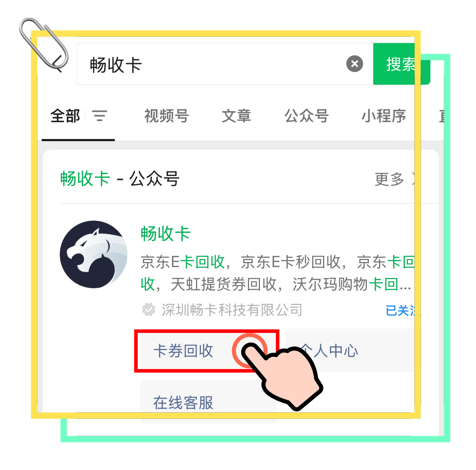Image resolution: width=476 pixels, height=470 pixels.
Task: Open the 畅收卡 account name link
Action: (166, 234)
